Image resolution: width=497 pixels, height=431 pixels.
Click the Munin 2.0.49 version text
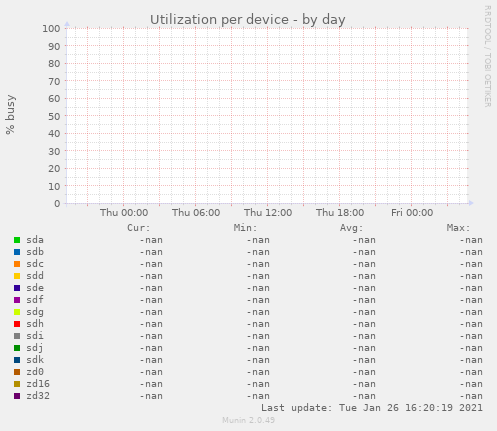point(249,420)
